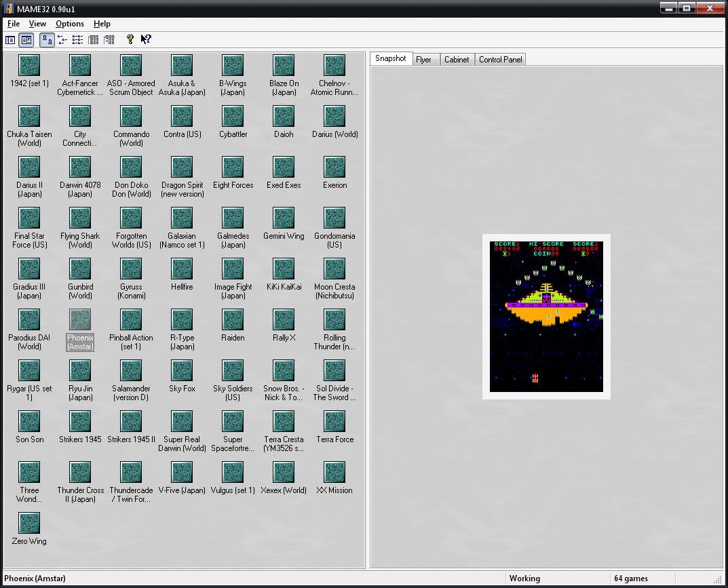Switch to list view mode
728x588 pixels.
[77, 40]
